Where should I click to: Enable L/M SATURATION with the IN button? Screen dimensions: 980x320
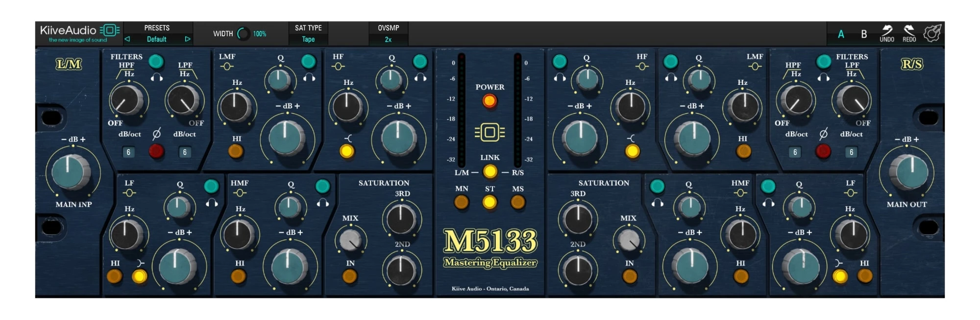(x=350, y=276)
